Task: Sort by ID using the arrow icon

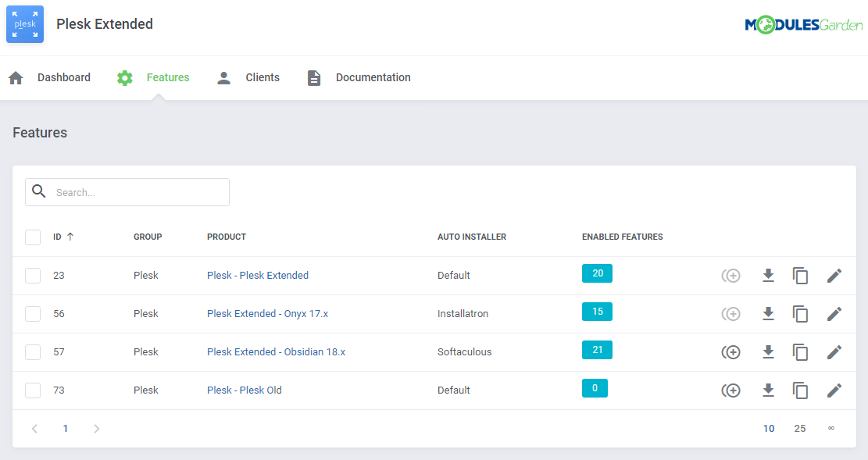Action: tap(70, 237)
